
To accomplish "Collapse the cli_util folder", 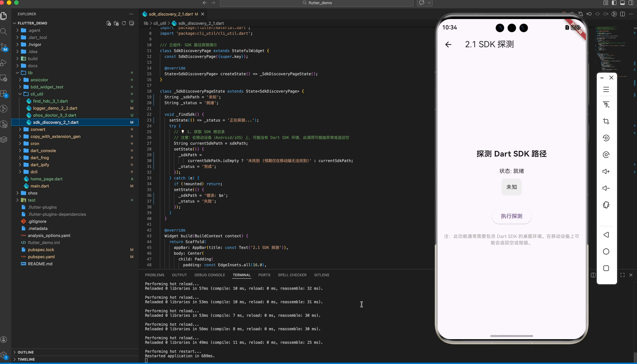I will 37,94.
